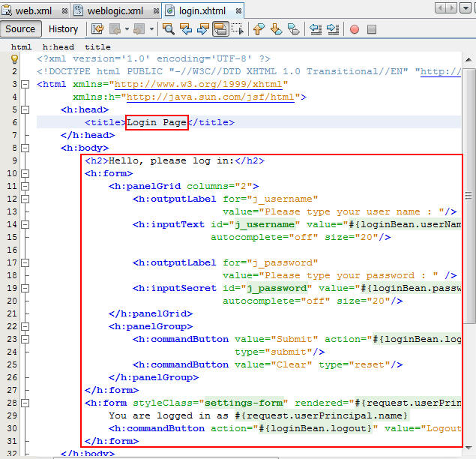Toggle rectangular selection mode
This screenshot has height=459, width=476.
coord(238,29)
